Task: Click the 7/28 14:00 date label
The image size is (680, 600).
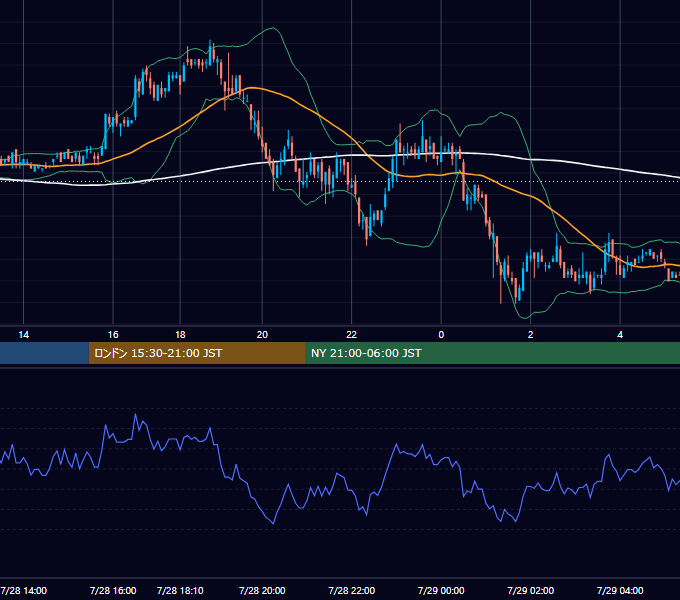Action: 23,590
